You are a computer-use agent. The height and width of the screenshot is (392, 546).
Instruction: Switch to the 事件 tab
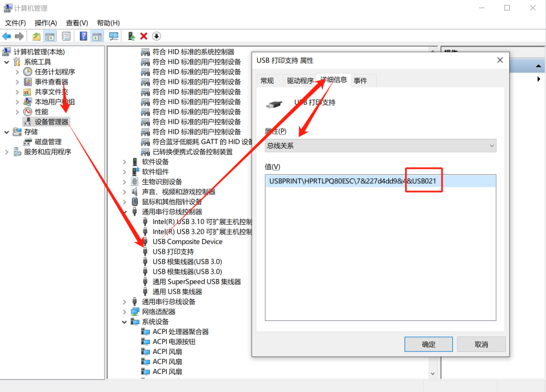tap(361, 81)
